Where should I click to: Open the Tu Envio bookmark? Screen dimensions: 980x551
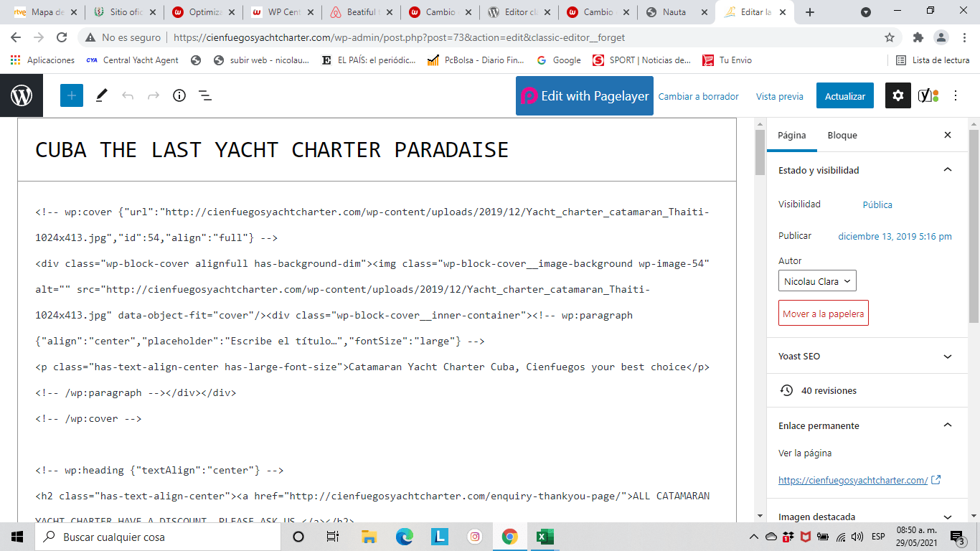click(727, 60)
